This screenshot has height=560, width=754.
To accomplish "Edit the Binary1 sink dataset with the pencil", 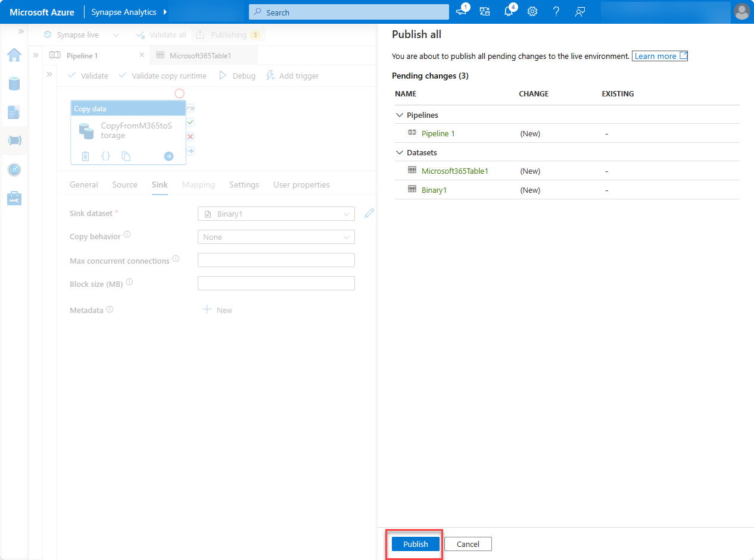I will tap(369, 213).
